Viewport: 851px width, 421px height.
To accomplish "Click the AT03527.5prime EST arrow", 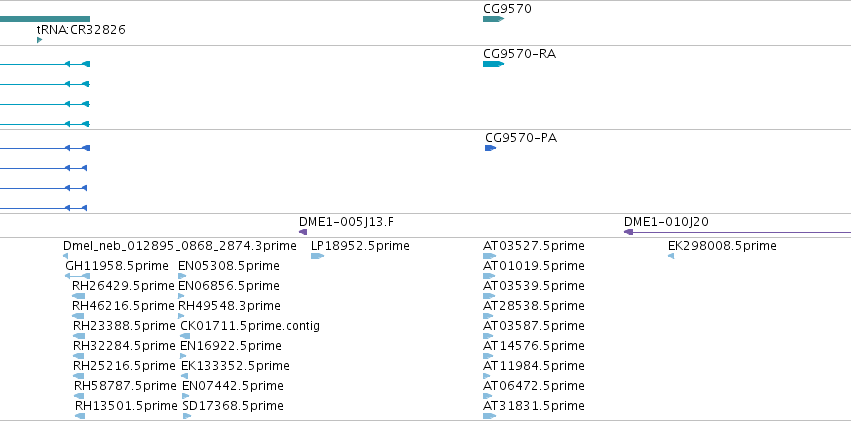I will [489, 256].
